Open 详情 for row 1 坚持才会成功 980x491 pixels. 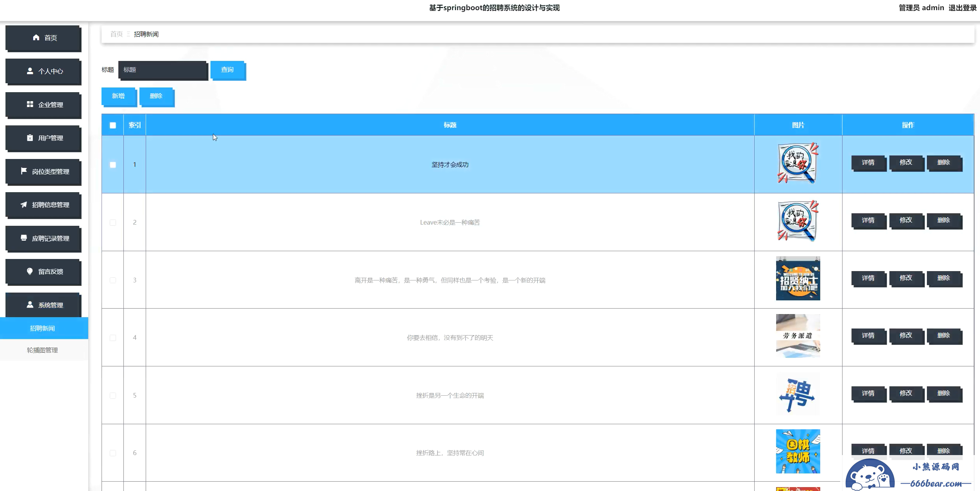click(x=869, y=163)
